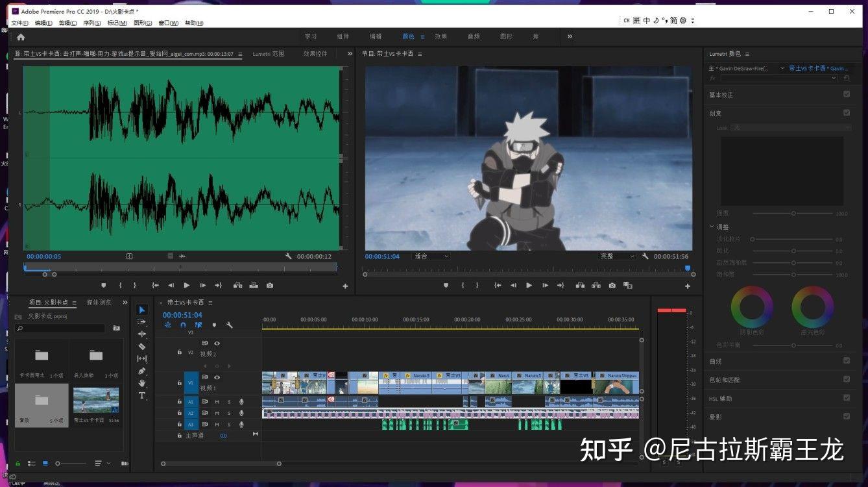
Task: Toggle linked selection in timeline
Action: click(199, 325)
